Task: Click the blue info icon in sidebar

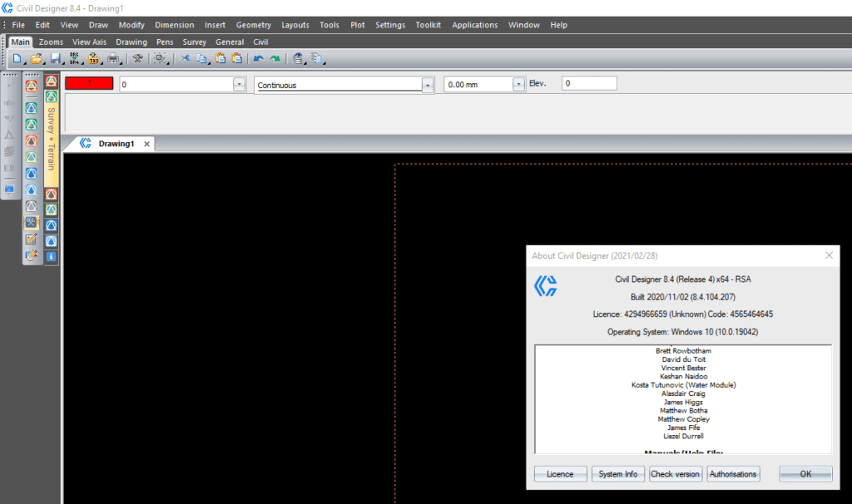Action: click(51, 257)
